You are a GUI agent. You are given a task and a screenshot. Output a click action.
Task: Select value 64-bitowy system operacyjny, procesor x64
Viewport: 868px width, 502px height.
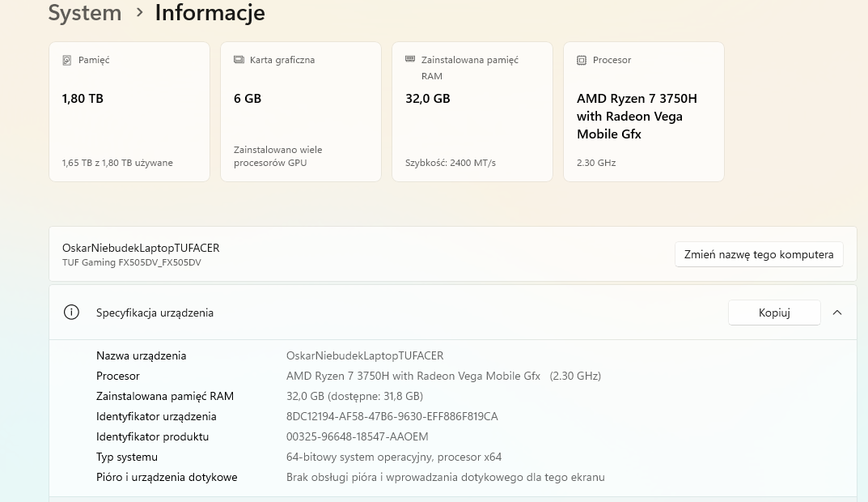coord(394,457)
